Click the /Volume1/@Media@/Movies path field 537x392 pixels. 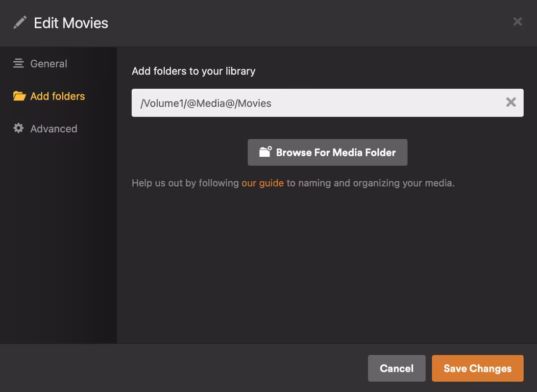click(327, 103)
